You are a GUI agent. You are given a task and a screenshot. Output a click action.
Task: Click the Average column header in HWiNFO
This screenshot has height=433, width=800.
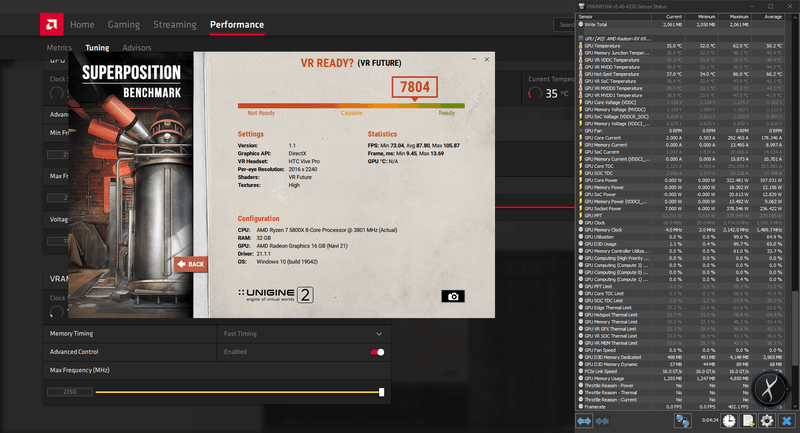tap(767, 17)
